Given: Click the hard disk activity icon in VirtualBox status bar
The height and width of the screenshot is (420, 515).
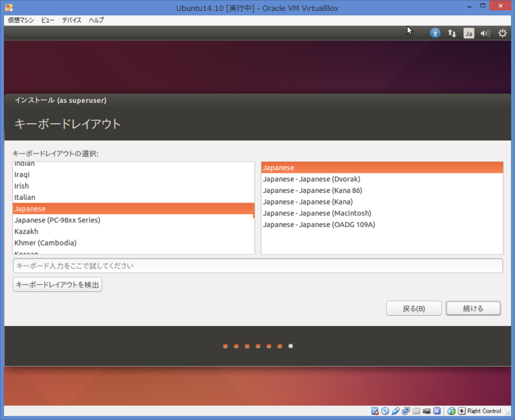Looking at the screenshot, I should click(x=375, y=411).
